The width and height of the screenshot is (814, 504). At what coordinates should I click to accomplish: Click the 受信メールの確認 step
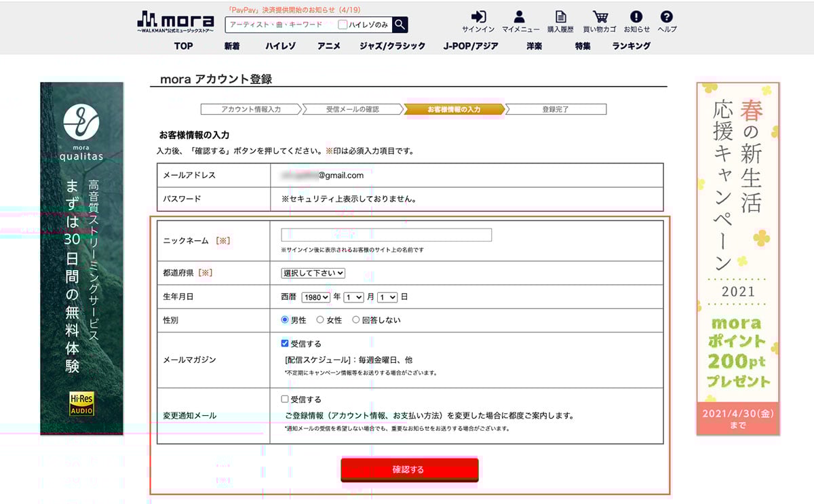pos(352,109)
